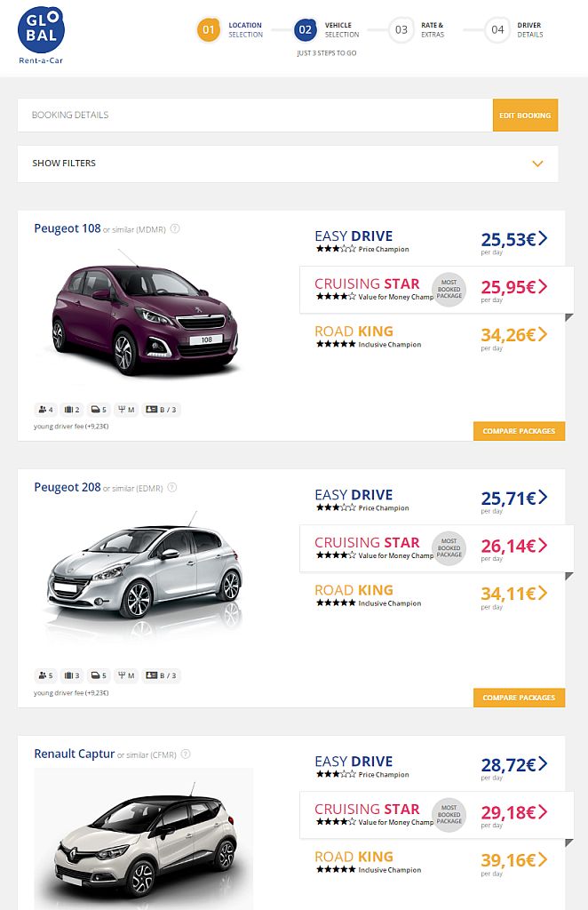
Task: Open the help tooltip icon next to Peugeot 108
Action: click(x=175, y=228)
